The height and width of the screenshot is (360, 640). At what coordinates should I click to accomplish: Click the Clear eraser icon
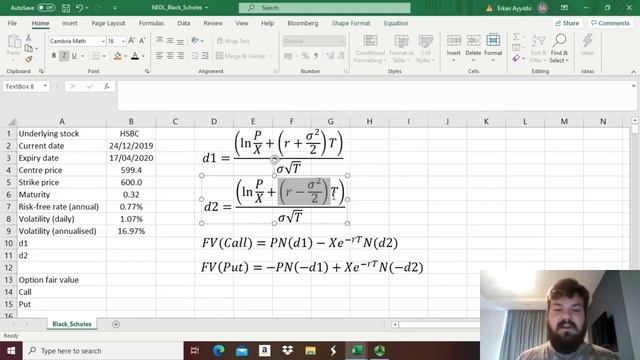(x=516, y=59)
